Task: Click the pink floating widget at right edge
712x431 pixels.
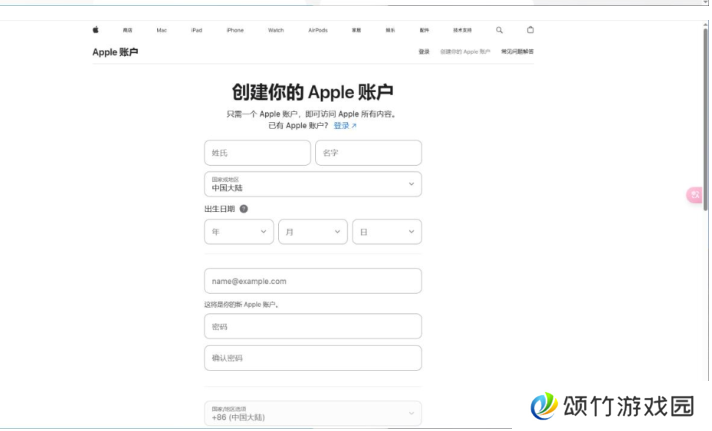Action: (x=694, y=195)
